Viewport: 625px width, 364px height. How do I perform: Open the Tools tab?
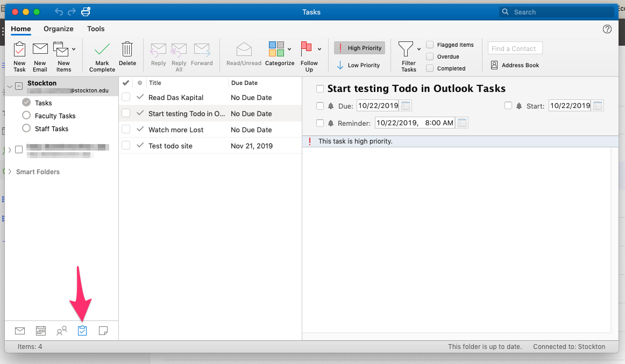96,28
